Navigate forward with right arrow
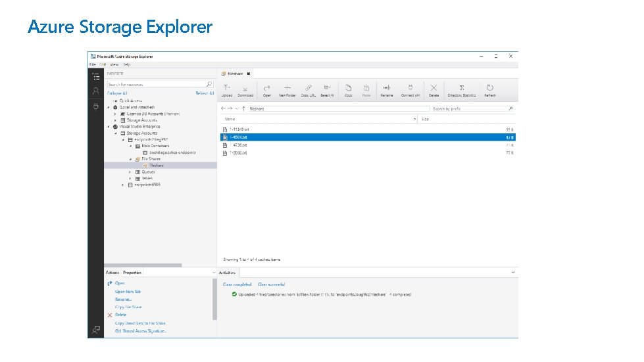This screenshot has height=362, width=644. (230, 108)
